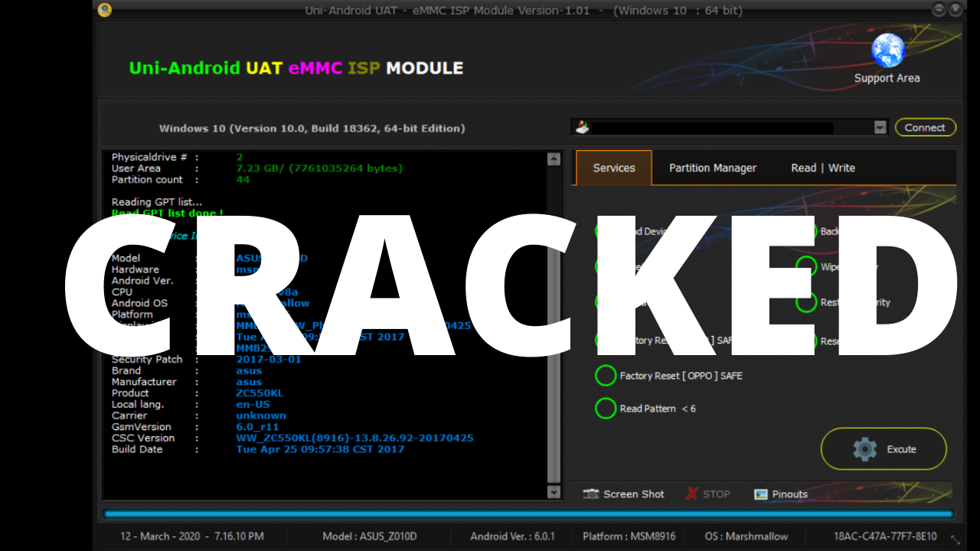Viewport: 980px width, 551px height.
Task: Select the Wipe radio option
Action: [806, 266]
